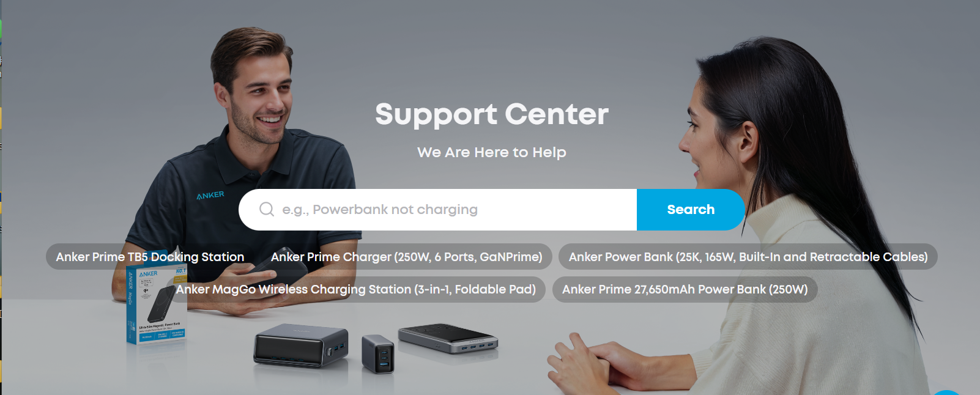
Task: Focus the 'Powerbank not charging' search field
Action: coord(438,210)
